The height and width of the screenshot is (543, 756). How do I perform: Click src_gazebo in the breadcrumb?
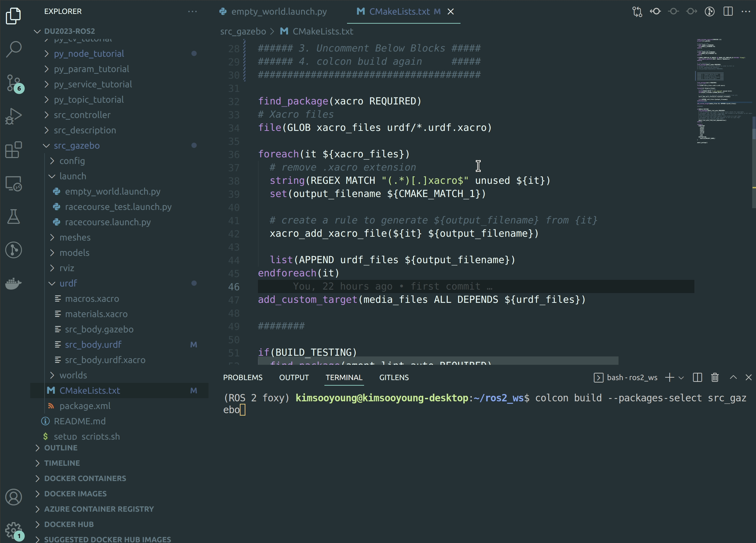pyautogui.click(x=243, y=31)
